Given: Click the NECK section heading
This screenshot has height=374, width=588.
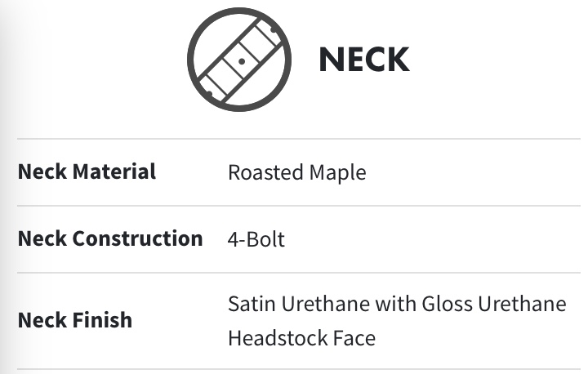Looking at the screenshot, I should pyautogui.click(x=363, y=60).
